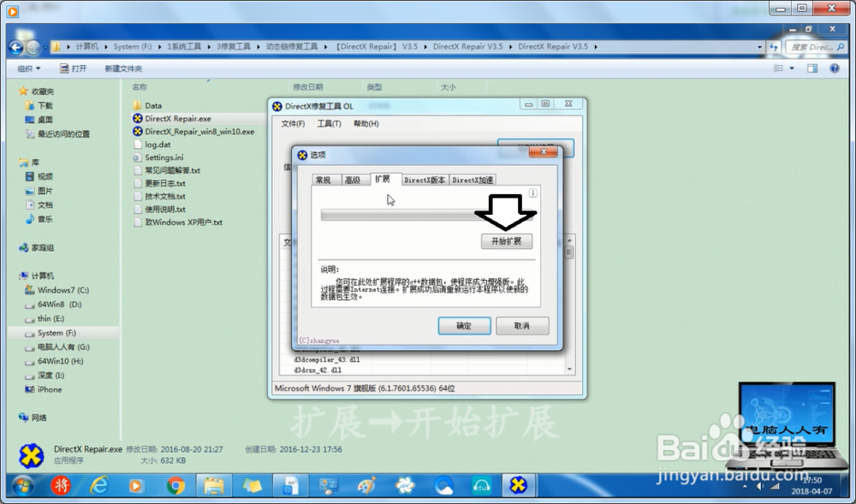Screen dimensions: 856x504
Task: Sort files by the 名称 column
Action: click(140, 86)
